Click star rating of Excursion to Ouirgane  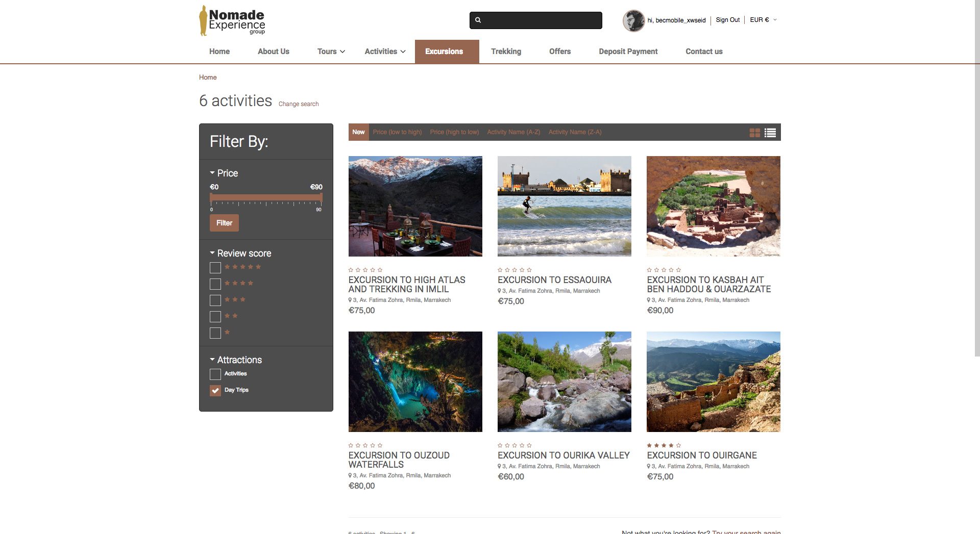[x=664, y=445]
